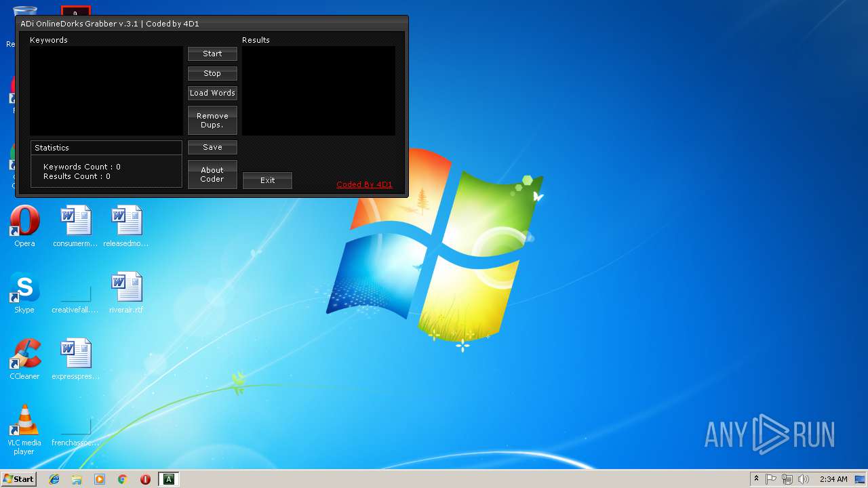Click the Statistics group label
This screenshot has height=488, width=868.
point(52,148)
